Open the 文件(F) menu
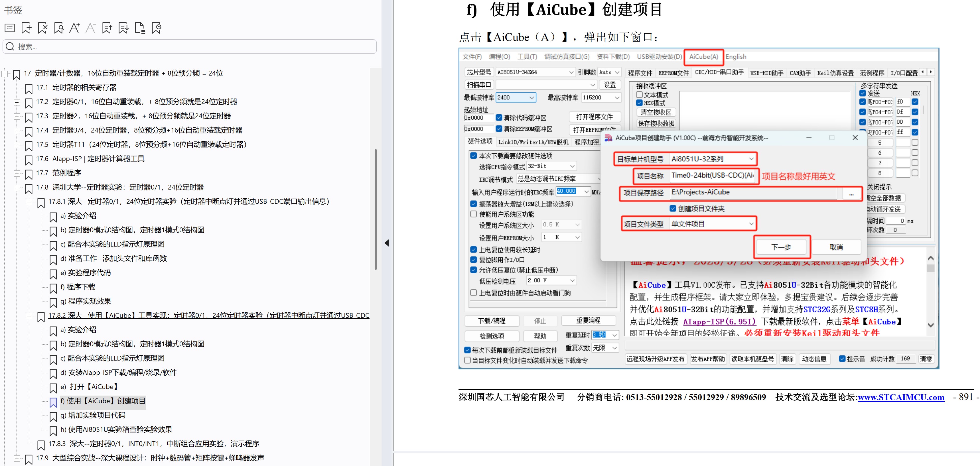This screenshot has height=466, width=980. click(x=472, y=57)
